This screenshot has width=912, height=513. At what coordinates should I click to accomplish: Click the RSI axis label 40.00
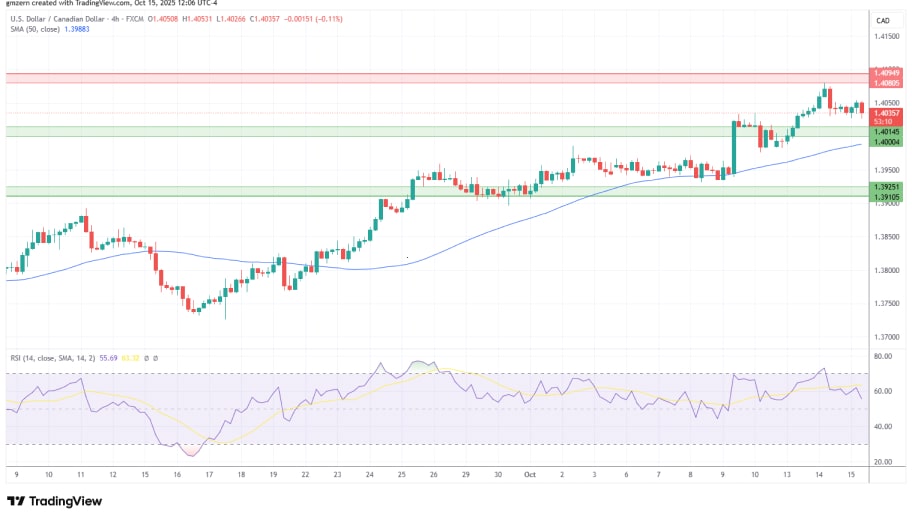tap(883, 427)
